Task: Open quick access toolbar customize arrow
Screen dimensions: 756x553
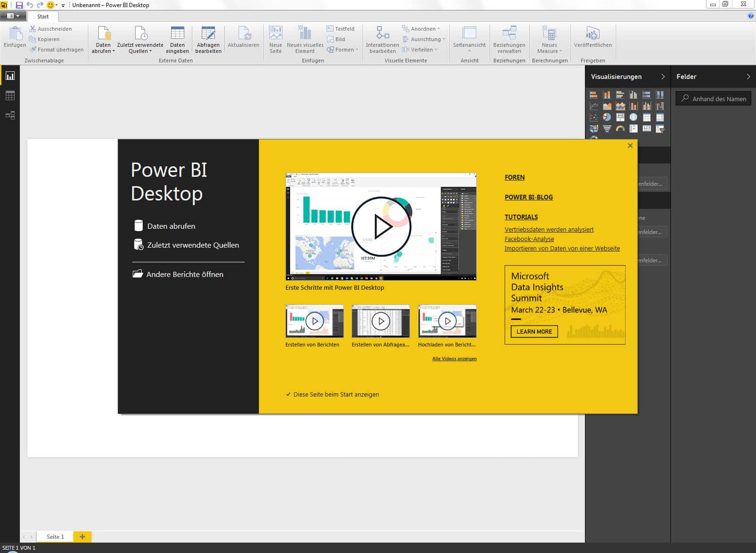Action: pos(63,5)
